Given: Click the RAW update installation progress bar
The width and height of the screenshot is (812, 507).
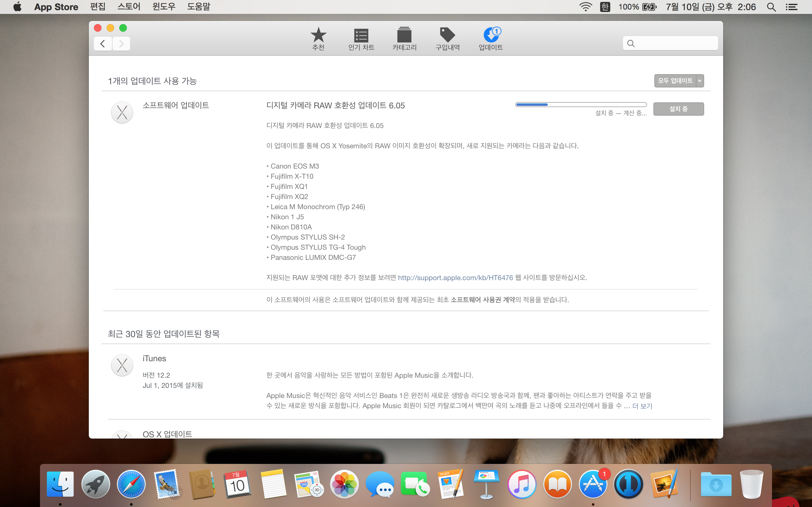Looking at the screenshot, I should point(581,105).
